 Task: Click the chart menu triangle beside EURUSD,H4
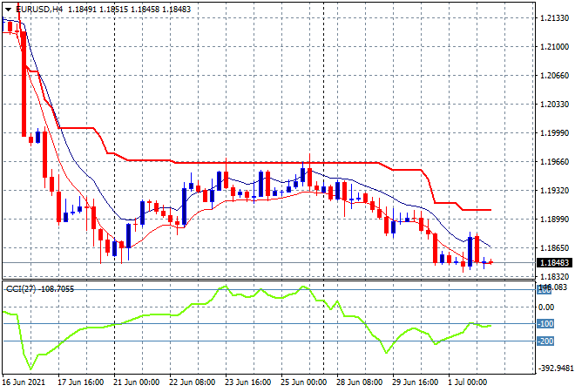pos(8,10)
